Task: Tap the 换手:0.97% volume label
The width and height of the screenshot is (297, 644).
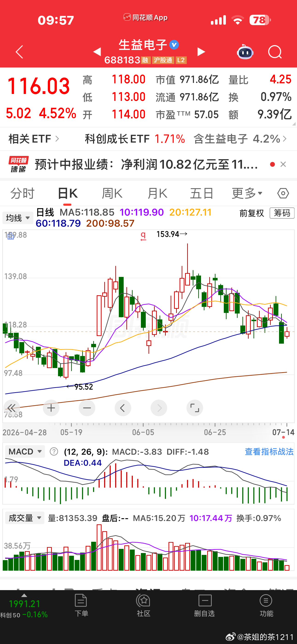Action: pyautogui.click(x=259, y=518)
